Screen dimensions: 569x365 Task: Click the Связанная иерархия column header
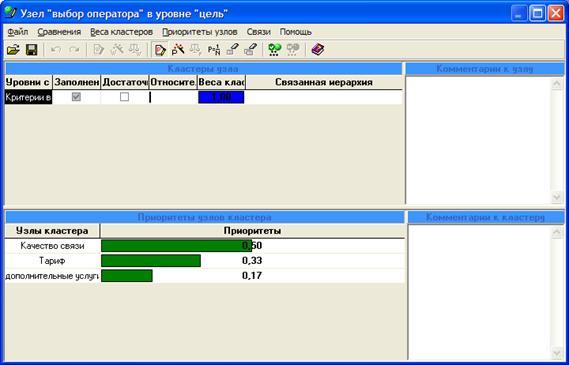(324, 82)
